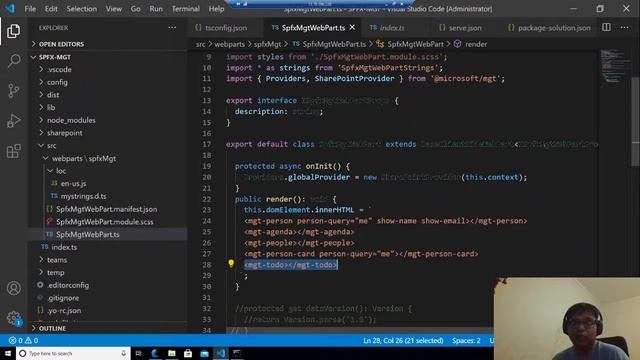Open File Explorer from the taskbar
This screenshot has width=640, height=360.
171,353
